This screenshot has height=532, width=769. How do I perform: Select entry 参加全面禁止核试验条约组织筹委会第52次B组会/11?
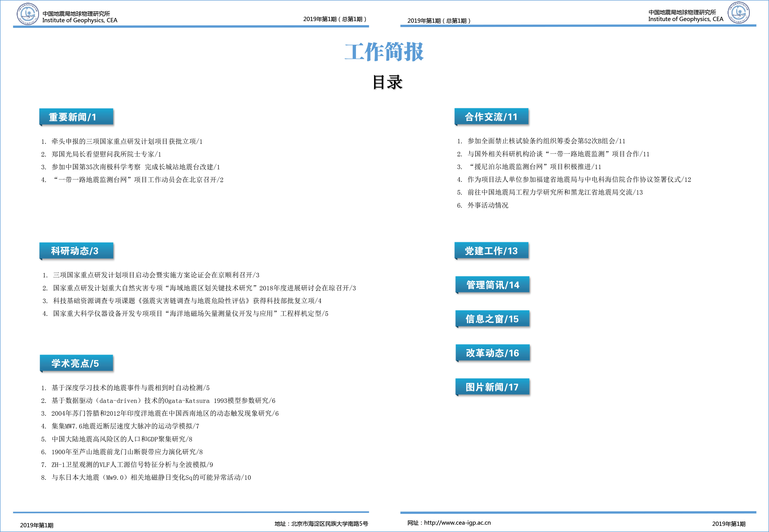click(x=547, y=141)
